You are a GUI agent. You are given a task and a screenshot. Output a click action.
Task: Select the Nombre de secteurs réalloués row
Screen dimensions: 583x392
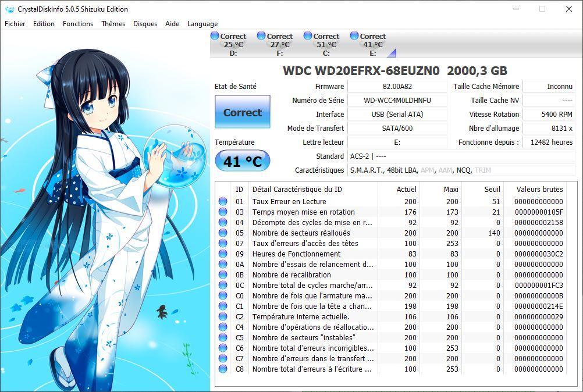(x=391, y=233)
